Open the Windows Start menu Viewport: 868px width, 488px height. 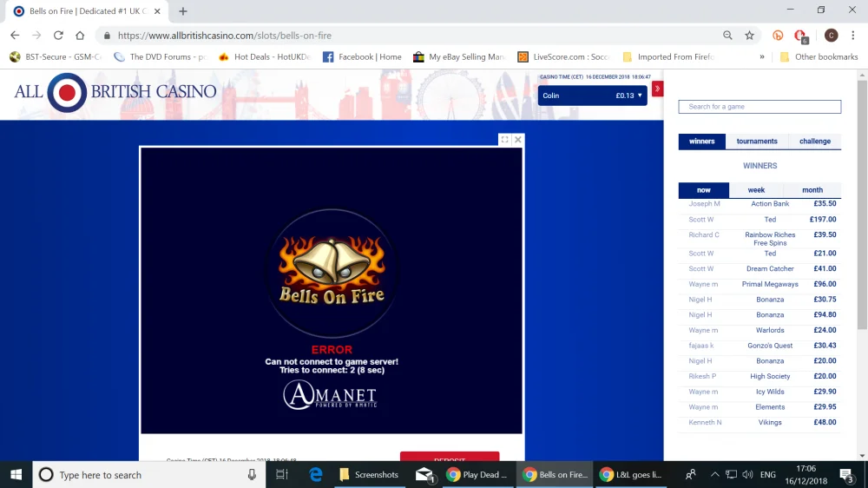pos(16,475)
